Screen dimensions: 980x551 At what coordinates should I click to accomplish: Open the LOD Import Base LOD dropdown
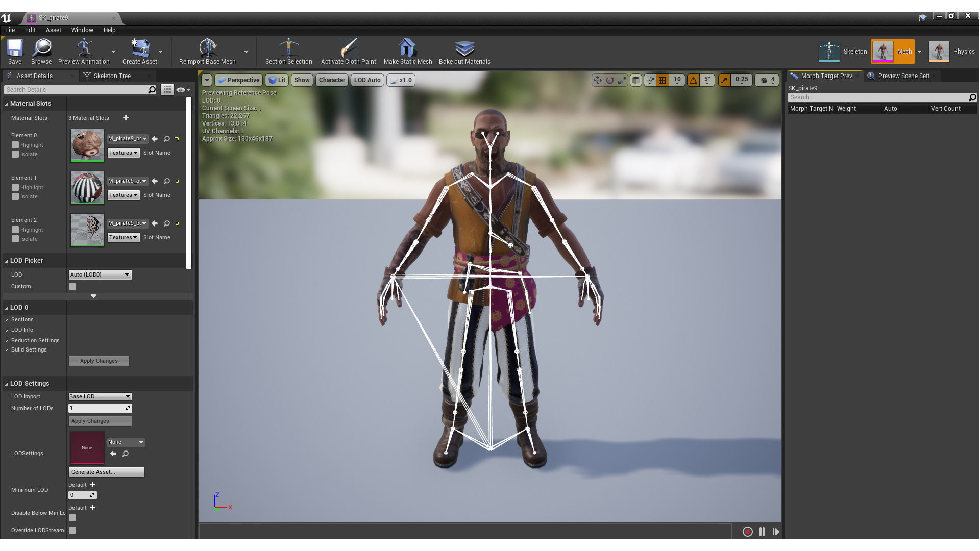coord(100,396)
